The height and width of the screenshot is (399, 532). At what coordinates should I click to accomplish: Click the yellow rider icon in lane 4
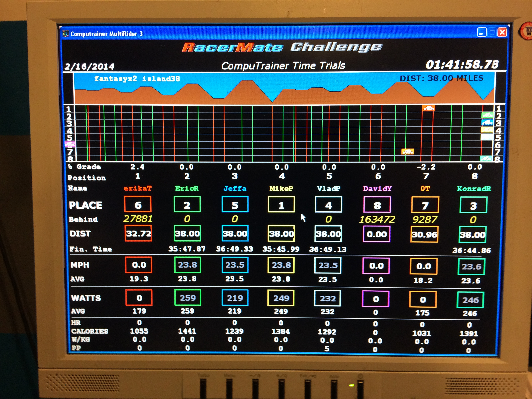[487, 130]
